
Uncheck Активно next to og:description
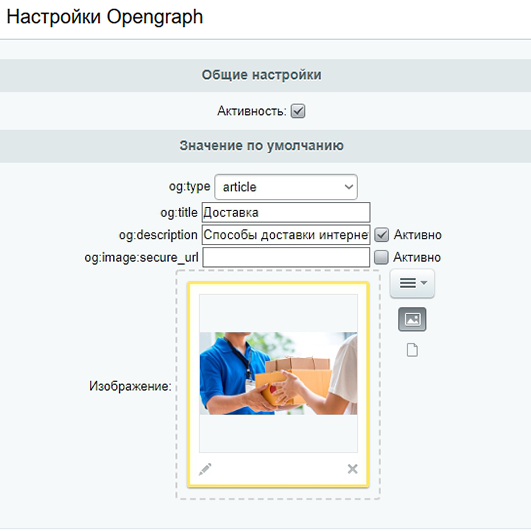coord(381,235)
